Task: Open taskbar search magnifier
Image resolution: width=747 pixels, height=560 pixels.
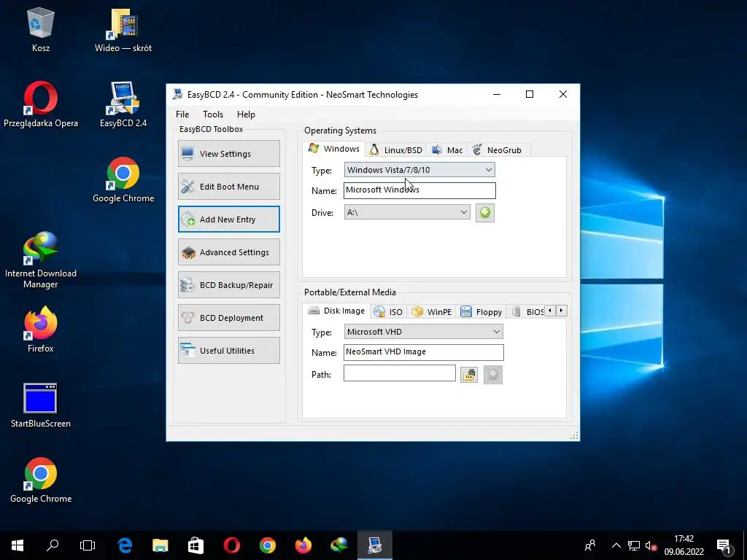Action: pos(53,545)
